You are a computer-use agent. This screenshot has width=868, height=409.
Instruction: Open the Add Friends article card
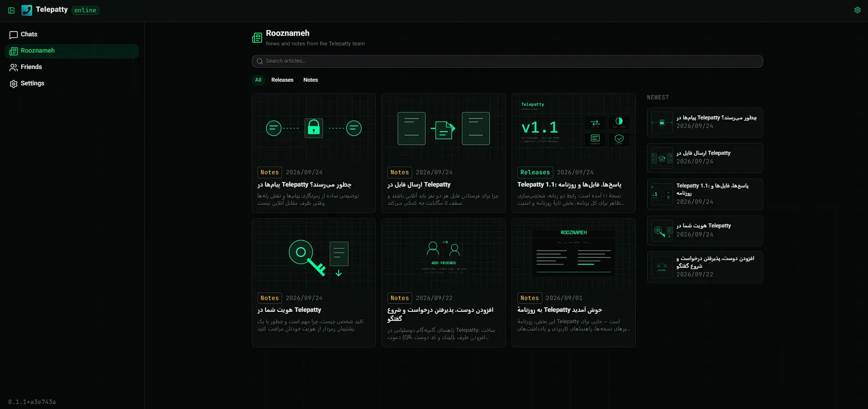pyautogui.click(x=444, y=283)
